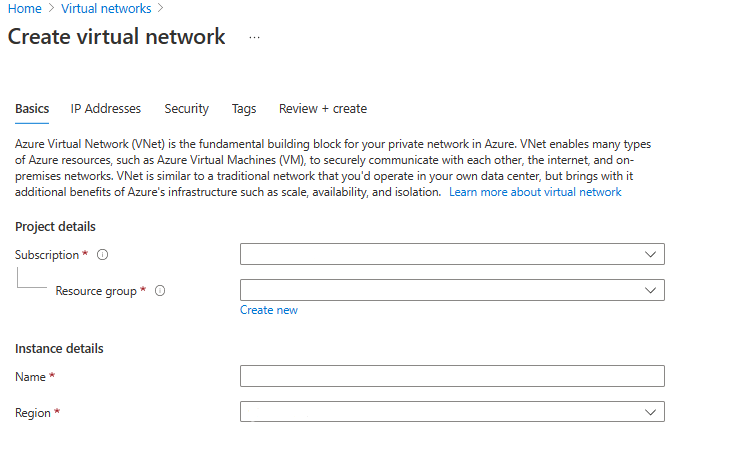Switch to the IP Addresses tab
744x463 pixels.
[106, 109]
